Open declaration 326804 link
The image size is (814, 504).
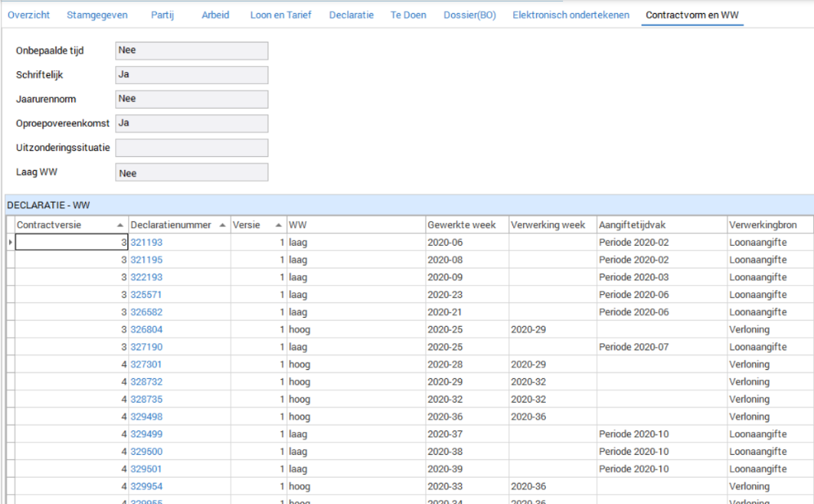(x=146, y=329)
